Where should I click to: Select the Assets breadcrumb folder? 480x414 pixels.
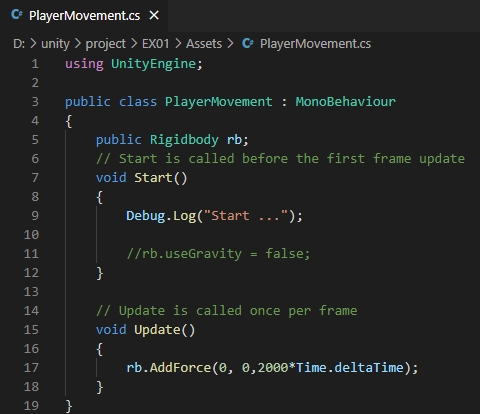[204, 44]
